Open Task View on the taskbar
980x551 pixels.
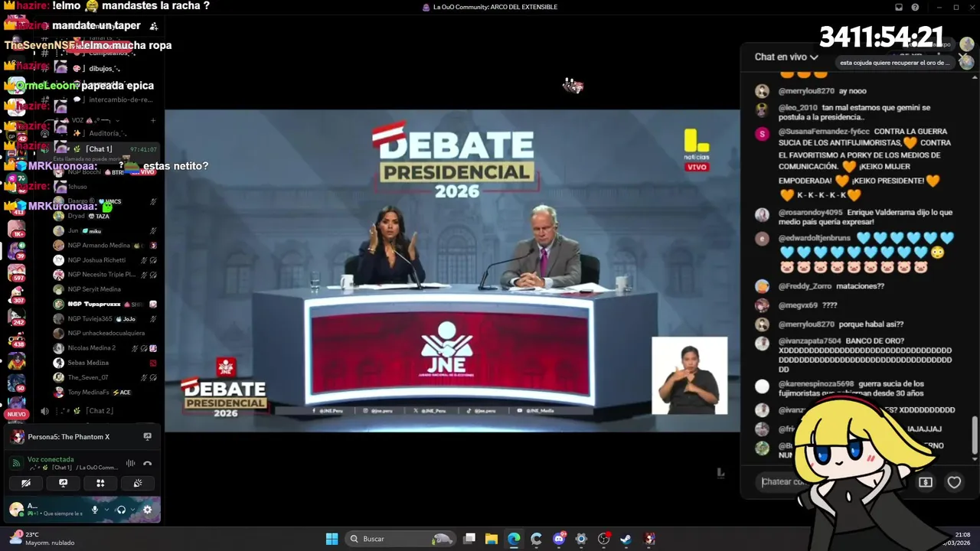pyautogui.click(x=469, y=539)
